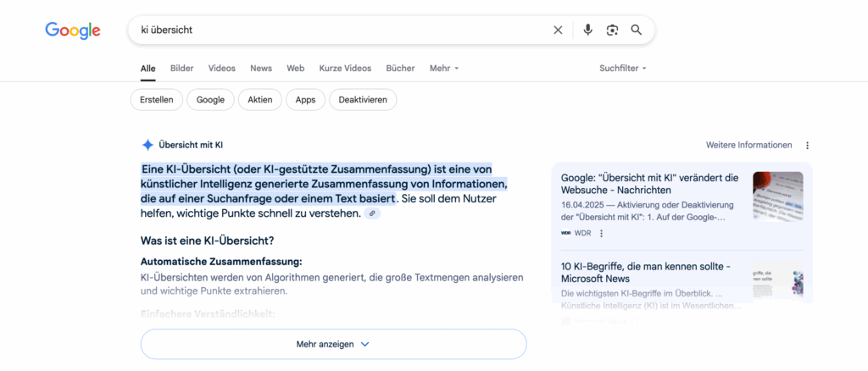Click the "Automatische Zusammenfassung:" subheading
This screenshot has width=868, height=371.
click(x=221, y=262)
